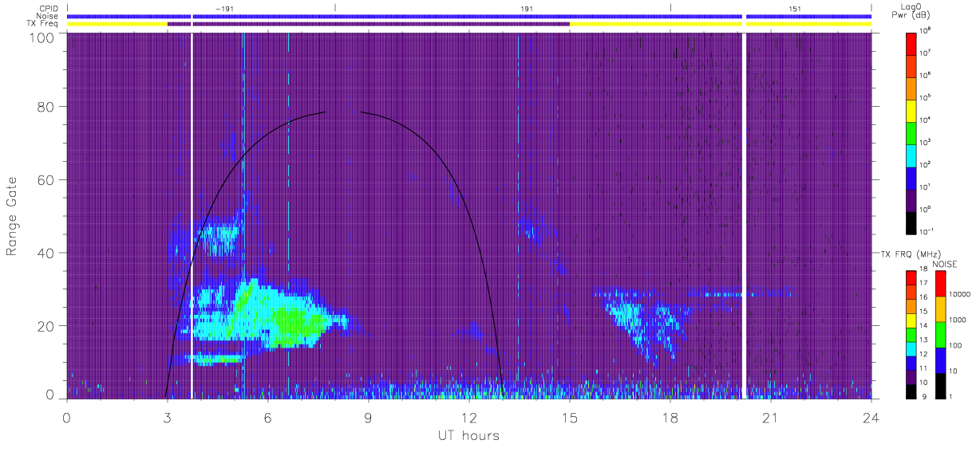This screenshot has width=980, height=452.
Task: Click the '3' tick on UT hours axis
Action: (167, 417)
